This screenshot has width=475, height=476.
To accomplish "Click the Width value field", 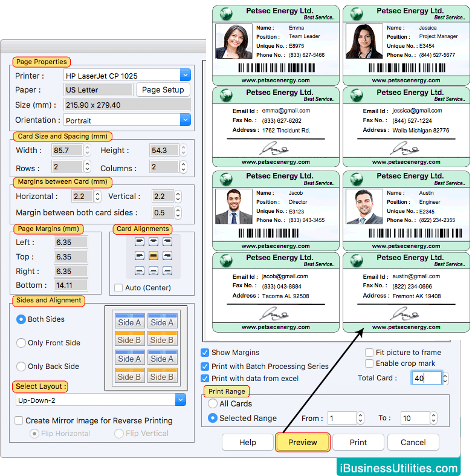I will 67,150.
